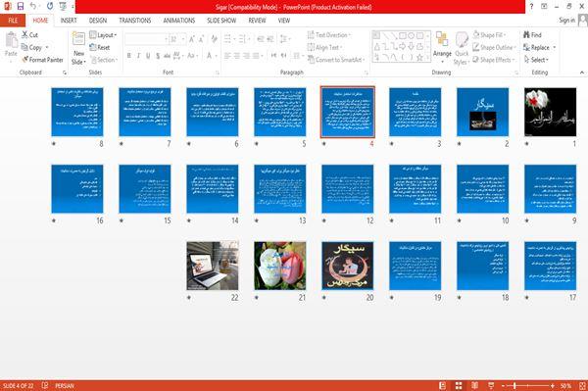Expand the Select dropdown in Editing
This screenshot has height=391, width=588.
coord(536,60)
